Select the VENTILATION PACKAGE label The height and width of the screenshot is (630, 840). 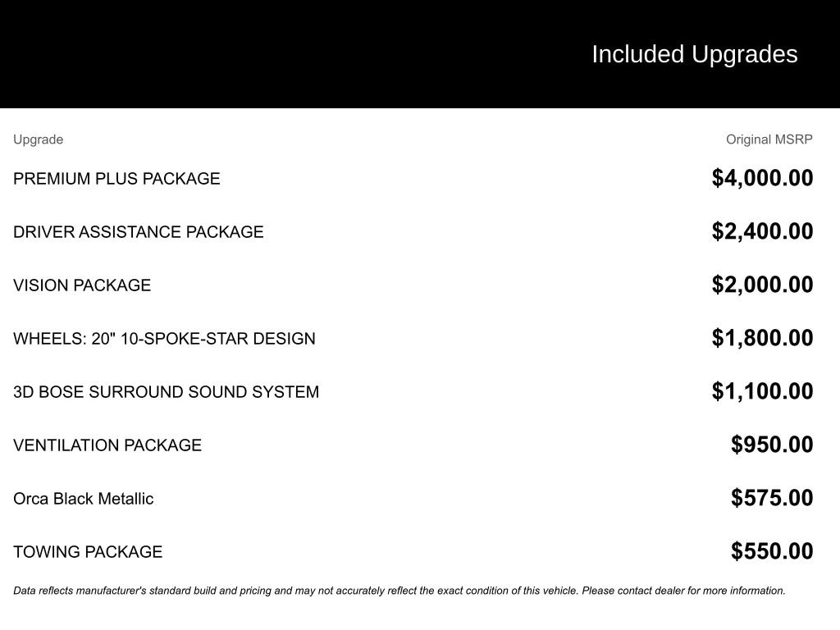[x=107, y=445]
